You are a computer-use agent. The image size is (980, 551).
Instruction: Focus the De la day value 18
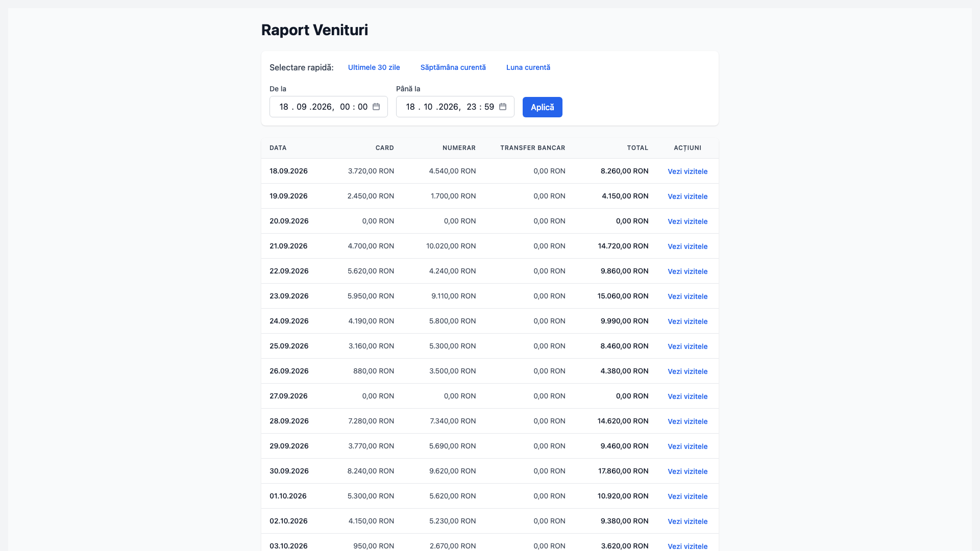coord(284,107)
